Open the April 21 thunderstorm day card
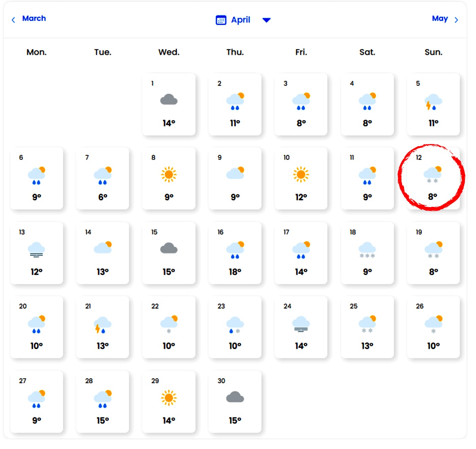476x449 pixels. pyautogui.click(x=103, y=327)
